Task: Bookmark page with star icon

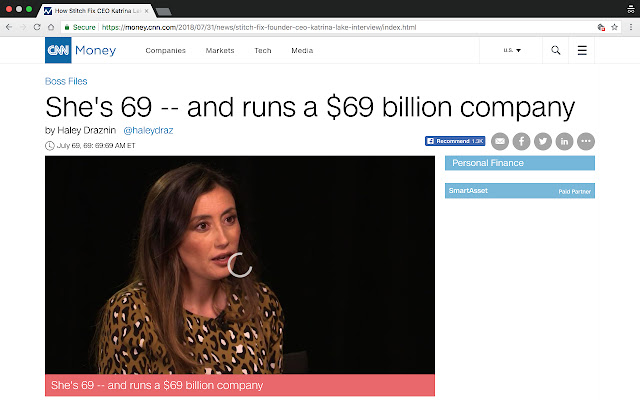Action: point(614,27)
